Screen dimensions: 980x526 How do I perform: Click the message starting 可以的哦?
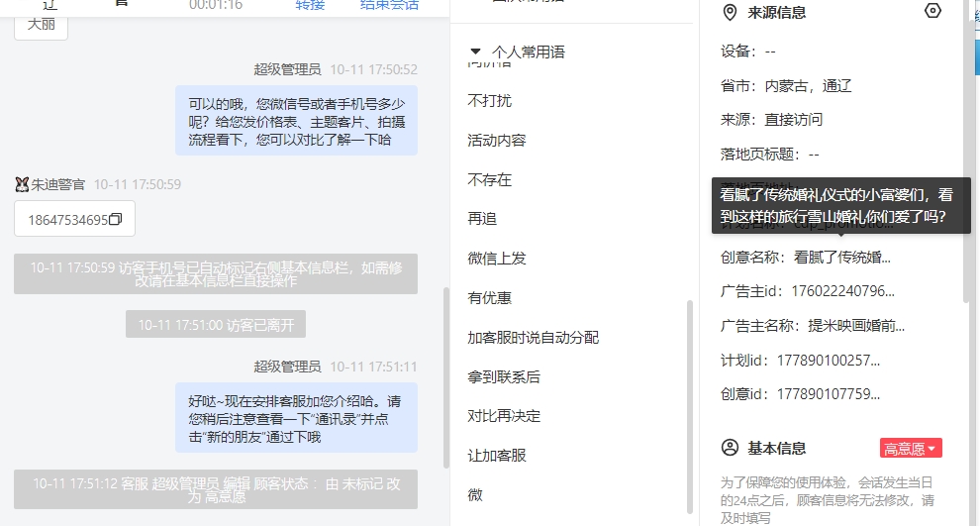[296, 121]
